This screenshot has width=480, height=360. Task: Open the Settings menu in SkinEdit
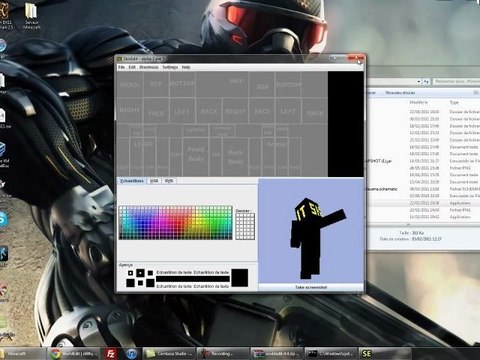point(170,67)
